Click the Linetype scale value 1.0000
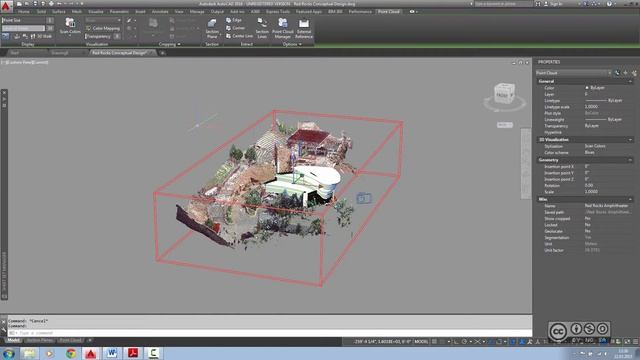This screenshot has height=360, width=640. pyautogui.click(x=591, y=107)
